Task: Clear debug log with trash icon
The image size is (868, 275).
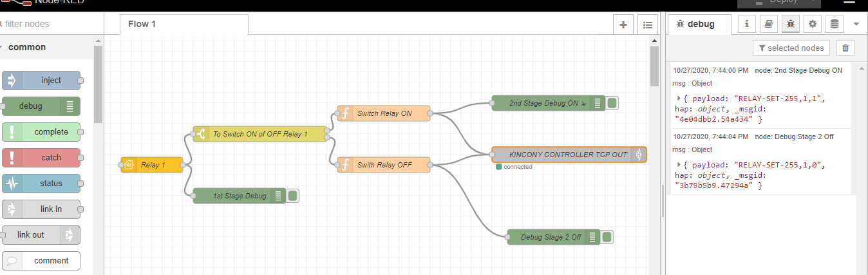Action: click(x=845, y=48)
